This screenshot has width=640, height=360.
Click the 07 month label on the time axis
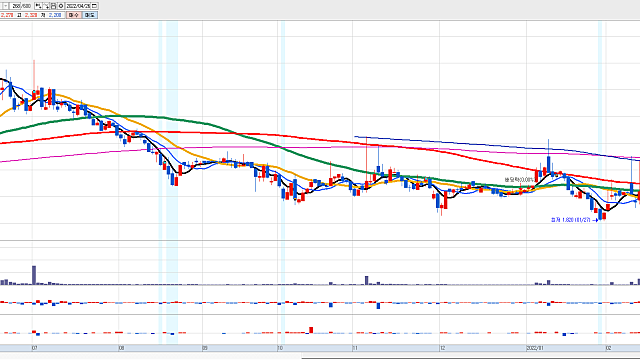click(35, 348)
